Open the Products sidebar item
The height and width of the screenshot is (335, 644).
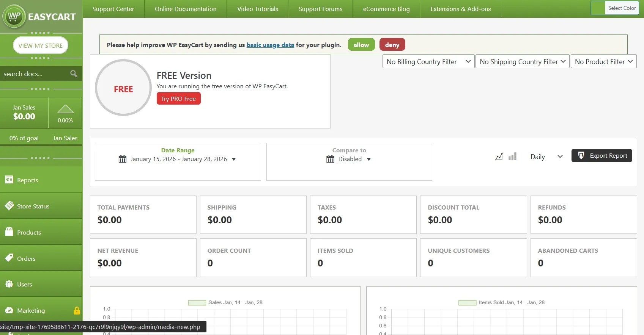click(x=41, y=232)
